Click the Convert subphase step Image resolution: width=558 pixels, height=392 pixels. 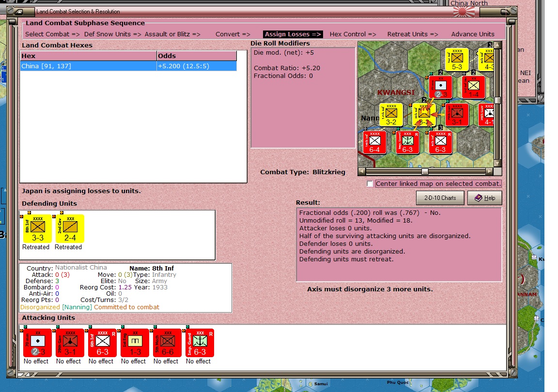pyautogui.click(x=232, y=34)
